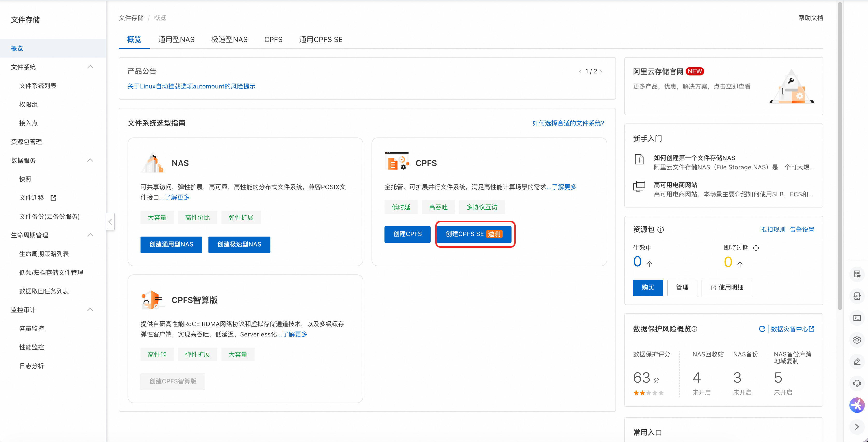
Task: Open the mobile APP icon
Action: (x=857, y=296)
